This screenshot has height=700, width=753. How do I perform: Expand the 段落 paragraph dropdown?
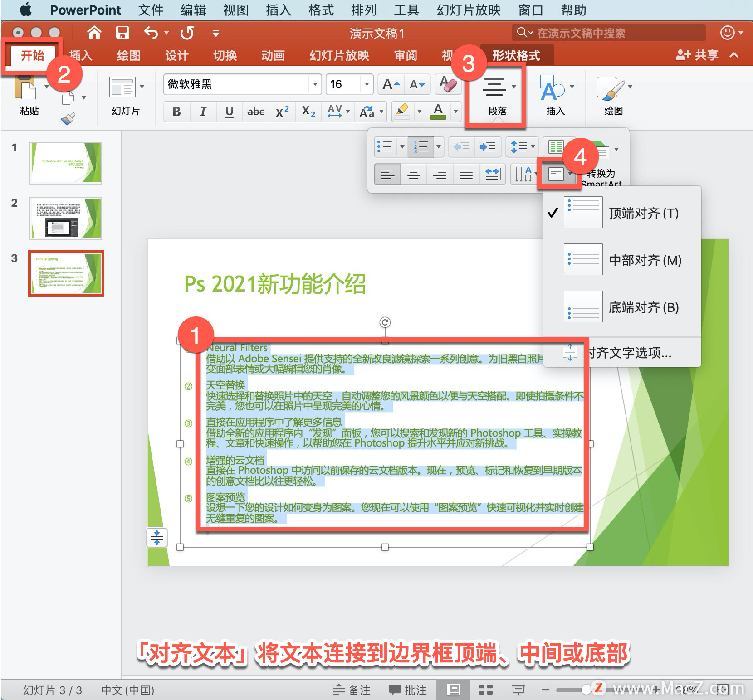[513, 87]
